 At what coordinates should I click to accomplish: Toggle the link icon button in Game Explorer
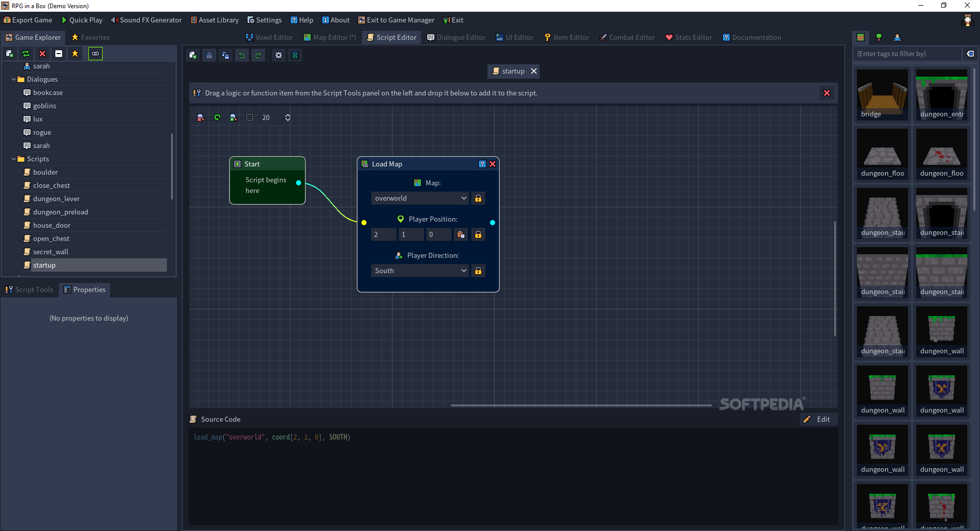[95, 54]
